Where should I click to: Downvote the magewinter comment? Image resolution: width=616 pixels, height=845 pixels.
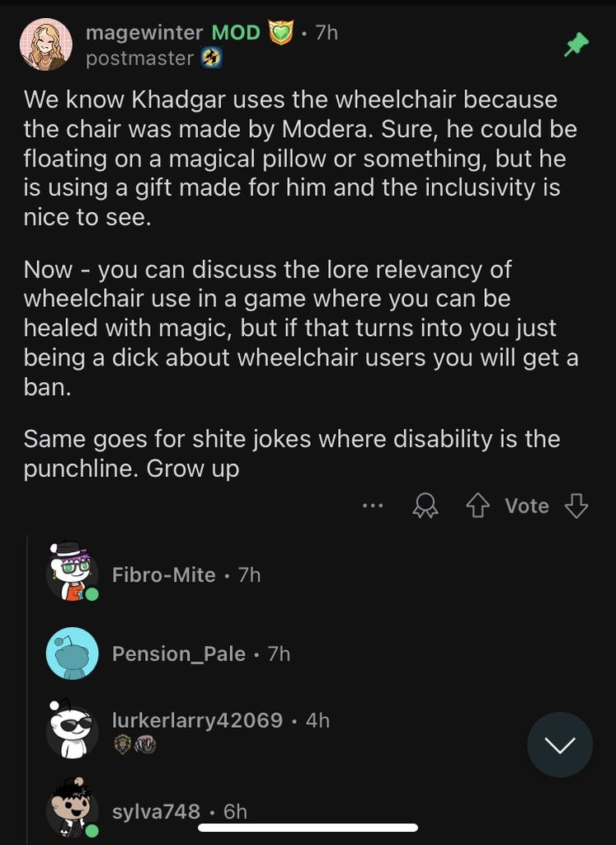tap(576, 506)
